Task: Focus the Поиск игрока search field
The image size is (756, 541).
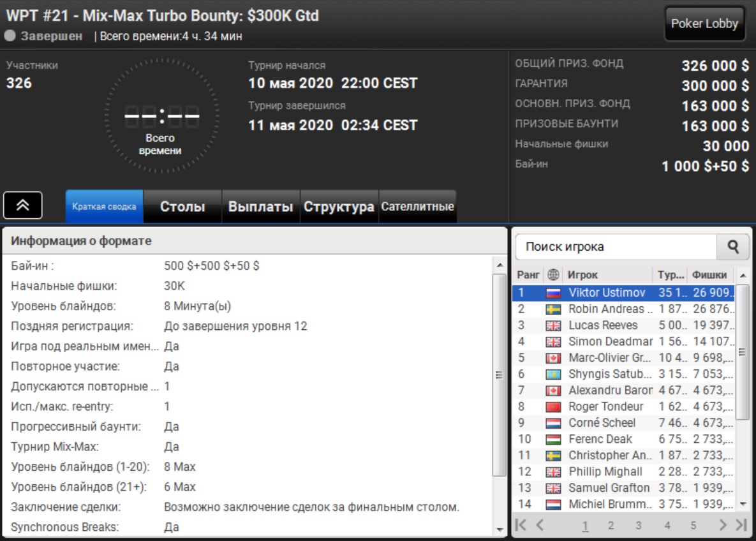Action: coord(616,247)
